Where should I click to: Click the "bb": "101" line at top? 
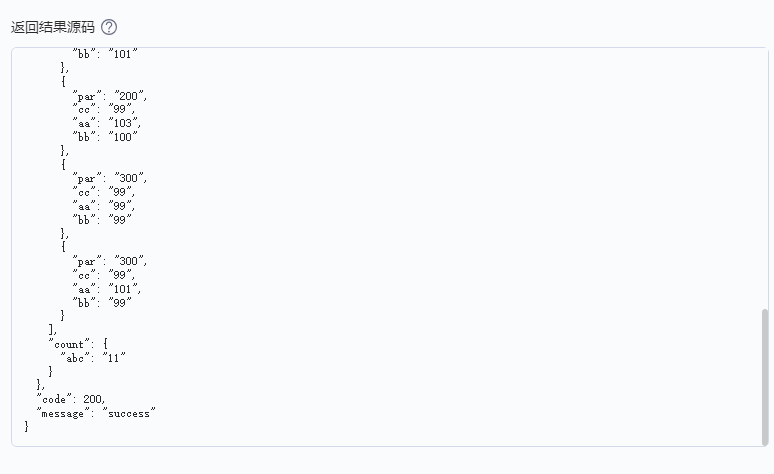(104, 54)
